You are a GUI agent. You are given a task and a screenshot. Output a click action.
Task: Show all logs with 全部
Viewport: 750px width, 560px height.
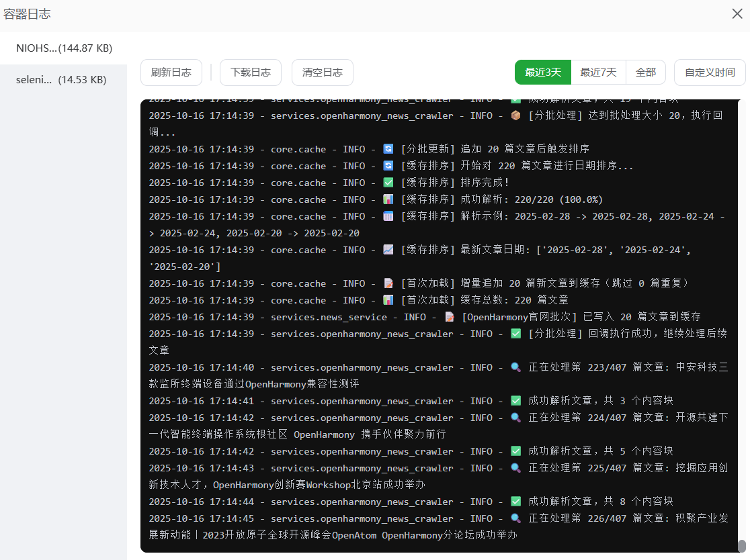click(x=646, y=73)
